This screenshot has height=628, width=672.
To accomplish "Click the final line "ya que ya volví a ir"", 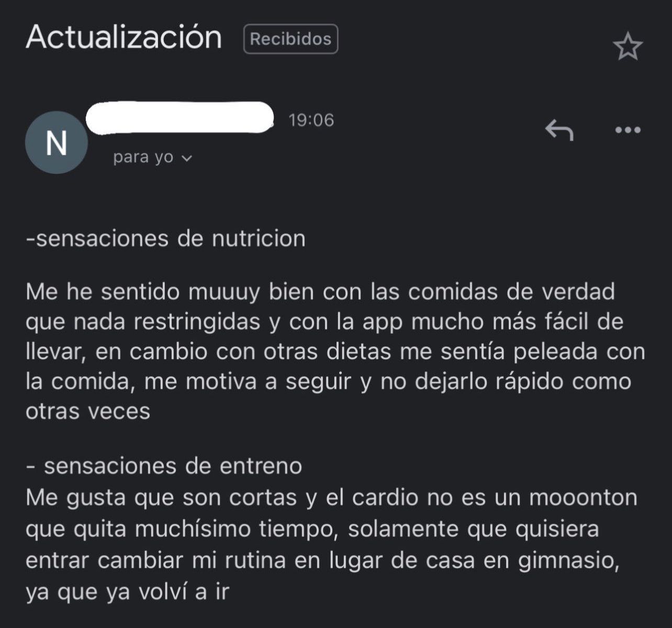I will point(128,592).
